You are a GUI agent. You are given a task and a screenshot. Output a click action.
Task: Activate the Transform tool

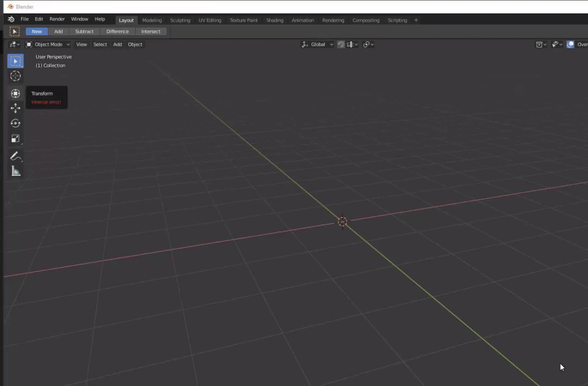click(15, 94)
